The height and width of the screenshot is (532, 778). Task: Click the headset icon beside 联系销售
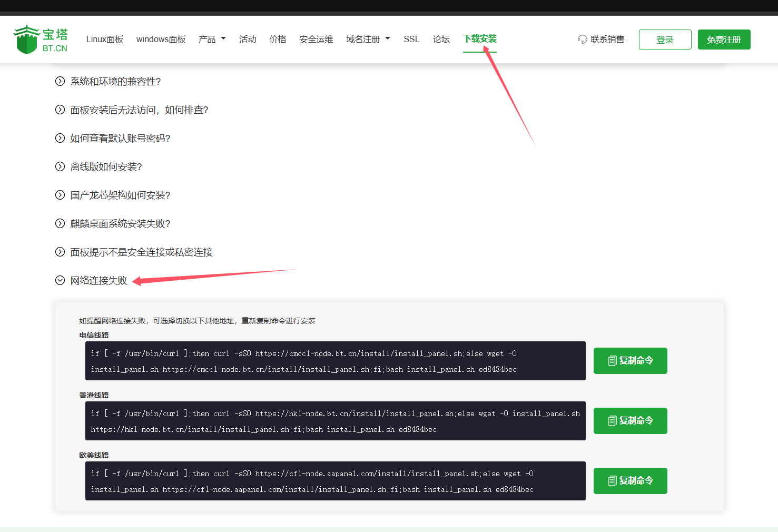[582, 40]
